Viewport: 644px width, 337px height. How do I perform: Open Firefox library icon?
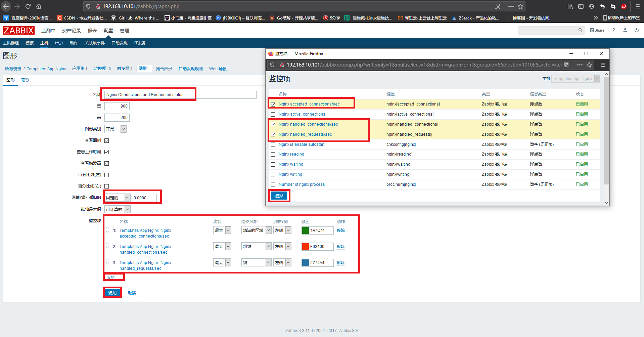coord(570,6)
